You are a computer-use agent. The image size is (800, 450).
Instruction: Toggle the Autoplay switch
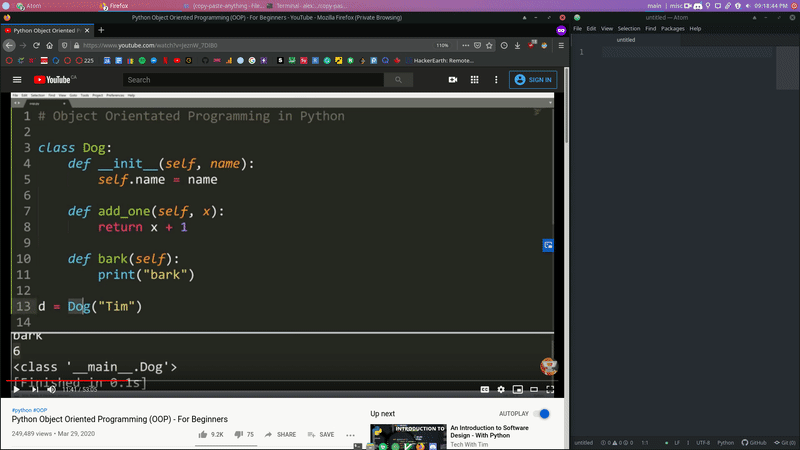click(x=542, y=414)
